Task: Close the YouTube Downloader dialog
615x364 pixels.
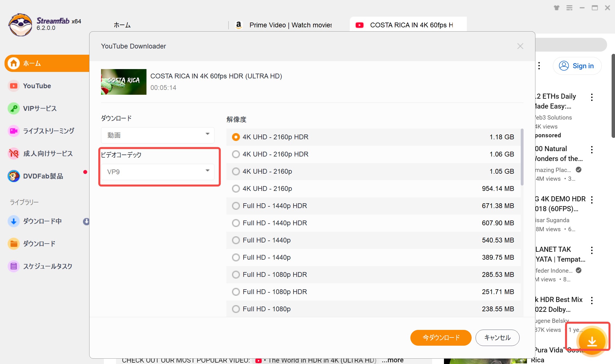Action: pyautogui.click(x=520, y=46)
